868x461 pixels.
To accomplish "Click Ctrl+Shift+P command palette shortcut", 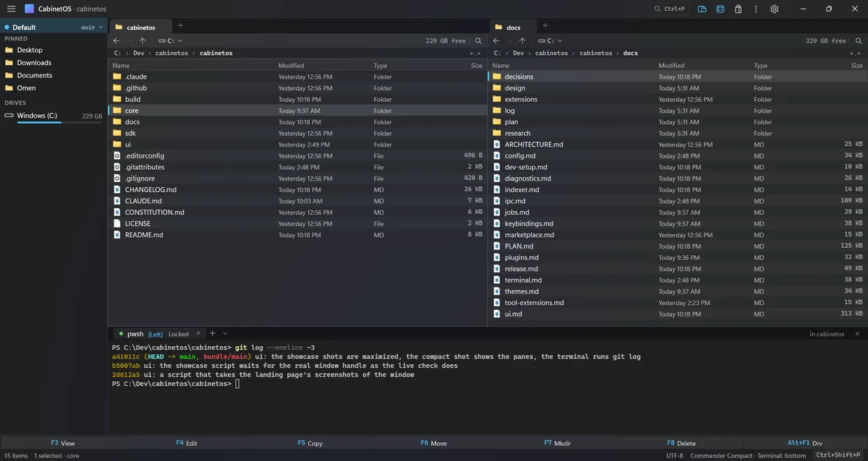I will [840, 454].
